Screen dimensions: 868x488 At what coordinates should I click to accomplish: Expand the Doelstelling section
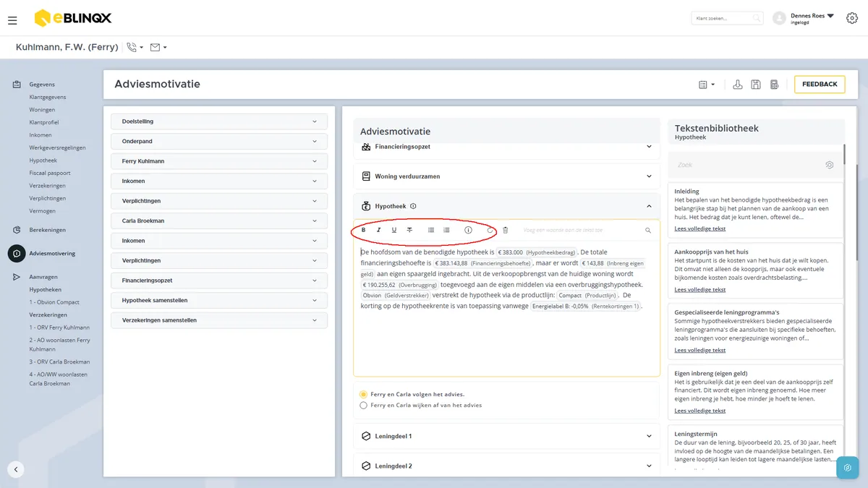pyautogui.click(x=219, y=121)
